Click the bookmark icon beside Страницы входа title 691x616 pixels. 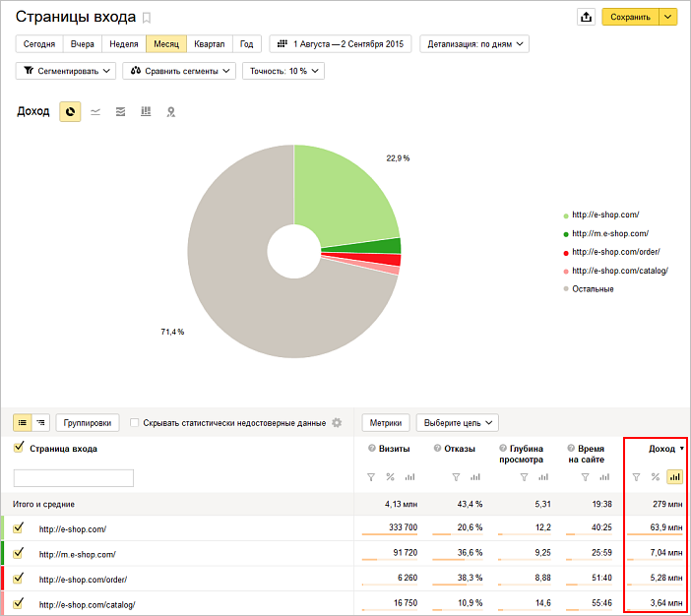pos(148,18)
